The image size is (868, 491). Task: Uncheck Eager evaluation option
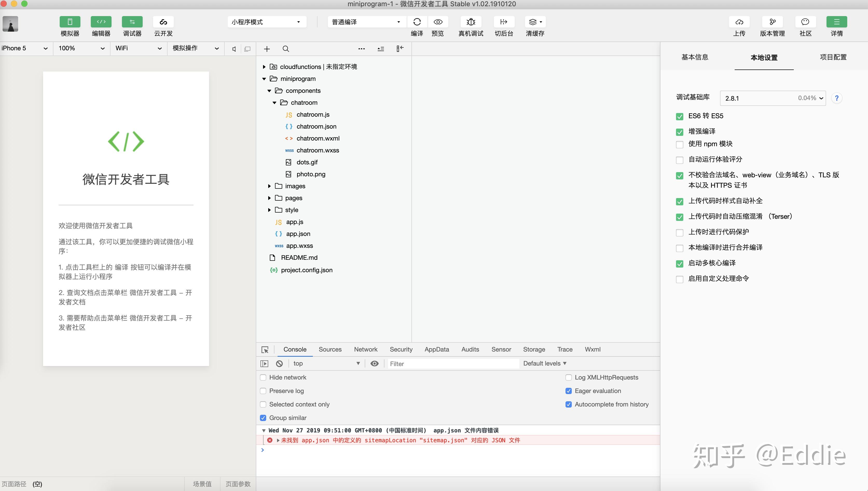click(x=568, y=391)
